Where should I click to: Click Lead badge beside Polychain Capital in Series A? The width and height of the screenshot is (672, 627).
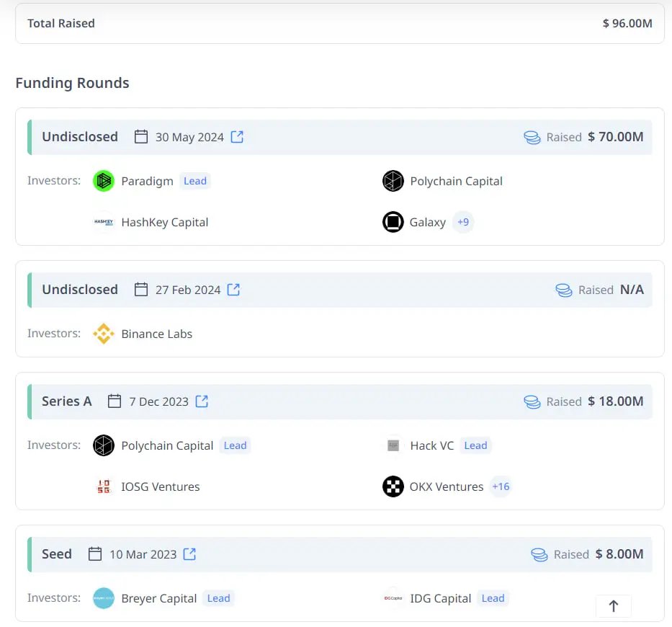click(236, 445)
